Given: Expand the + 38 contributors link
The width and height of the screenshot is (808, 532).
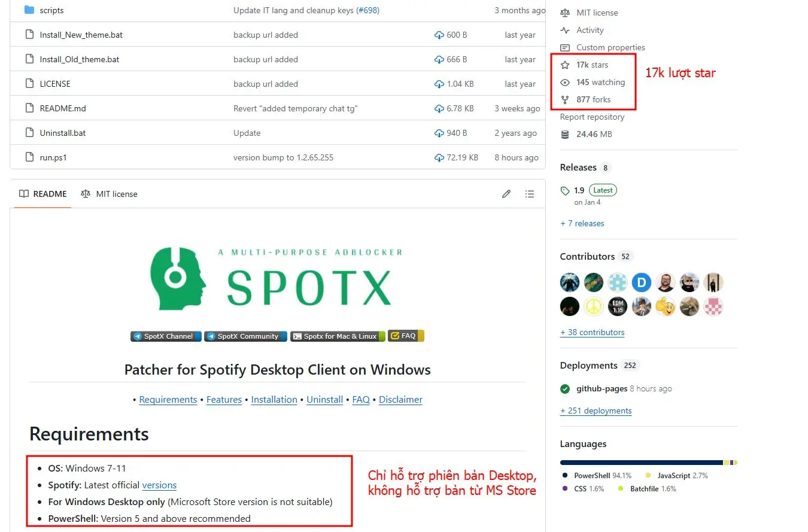Looking at the screenshot, I should coord(592,332).
